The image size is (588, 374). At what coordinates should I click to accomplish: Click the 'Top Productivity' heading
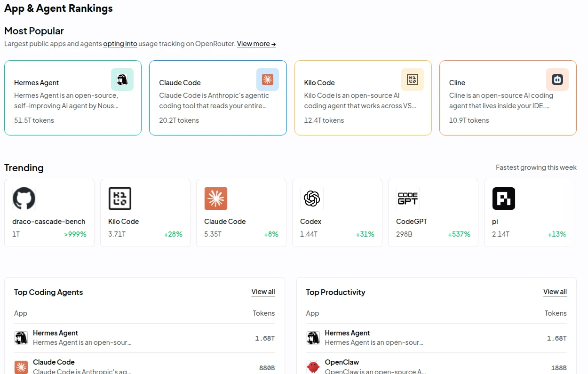(335, 292)
